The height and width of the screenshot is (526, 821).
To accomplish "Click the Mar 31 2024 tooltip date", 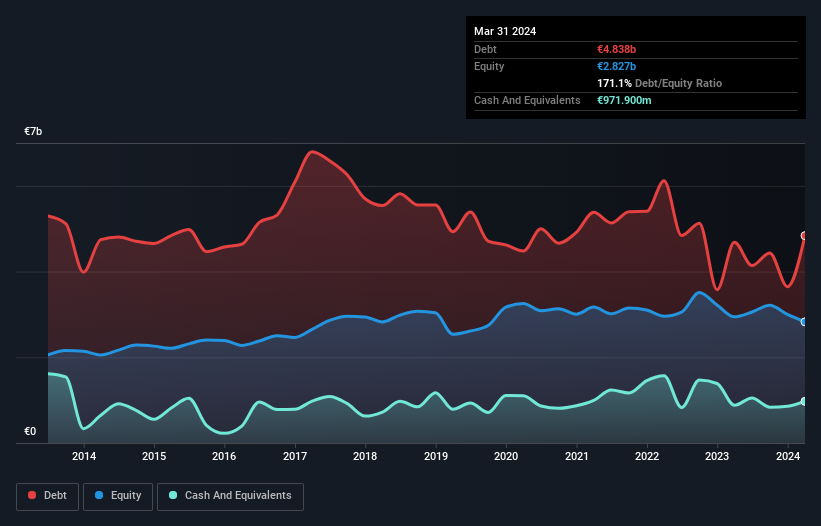I will 505,31.
